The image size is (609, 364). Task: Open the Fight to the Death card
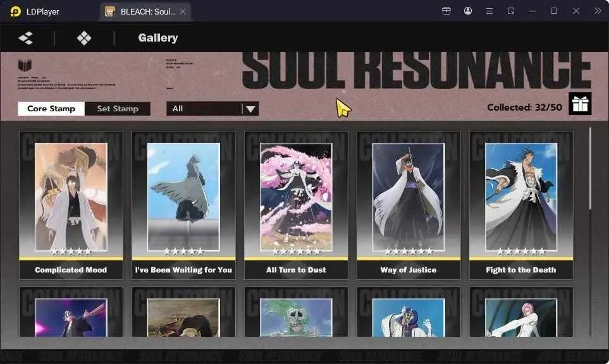pyautogui.click(x=521, y=205)
